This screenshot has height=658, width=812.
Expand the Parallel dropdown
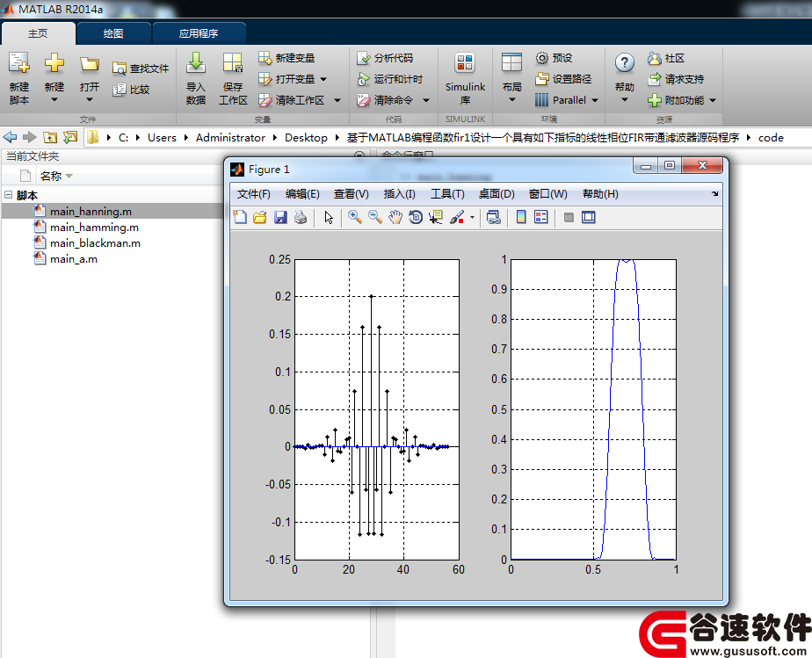595,100
